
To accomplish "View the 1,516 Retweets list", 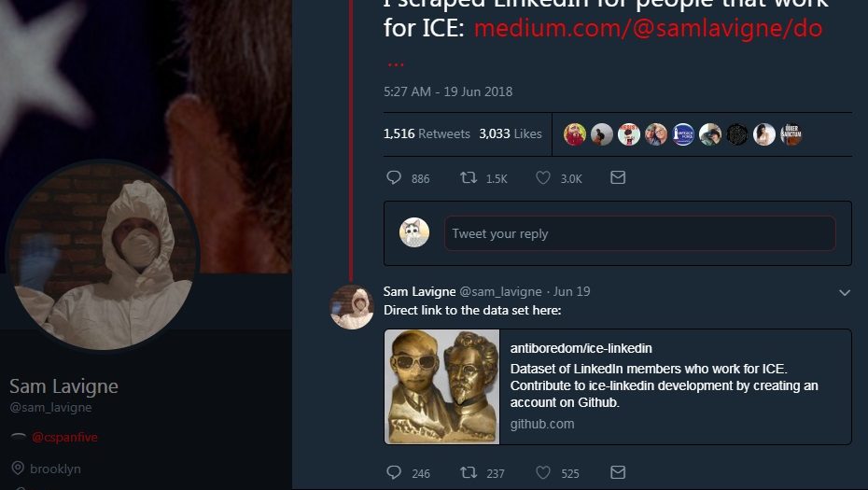I will pyautogui.click(x=427, y=133).
